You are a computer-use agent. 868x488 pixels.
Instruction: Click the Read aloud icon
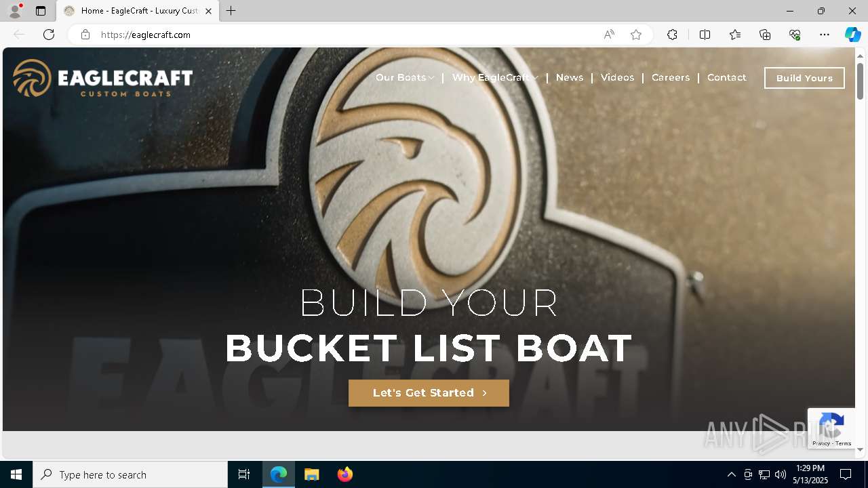coord(609,35)
